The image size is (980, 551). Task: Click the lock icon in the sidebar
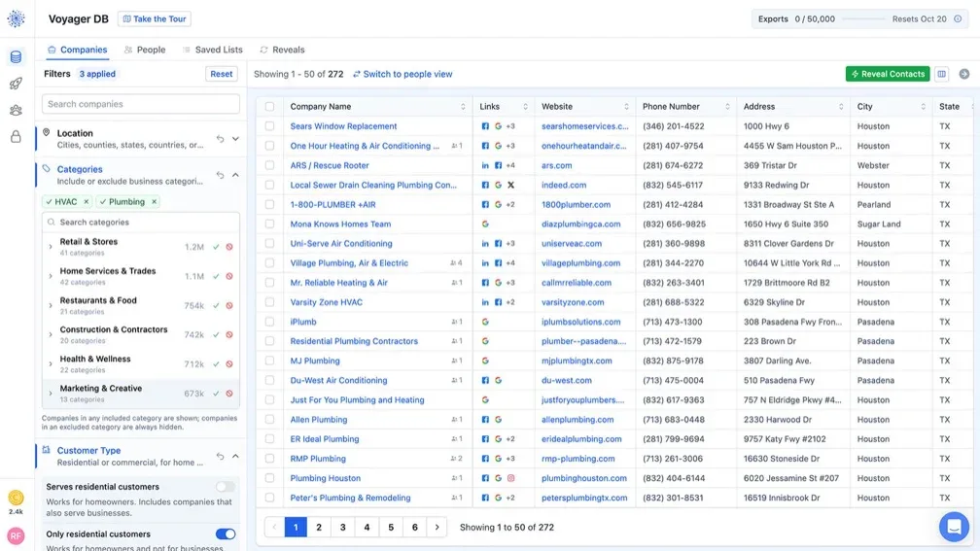click(16, 136)
